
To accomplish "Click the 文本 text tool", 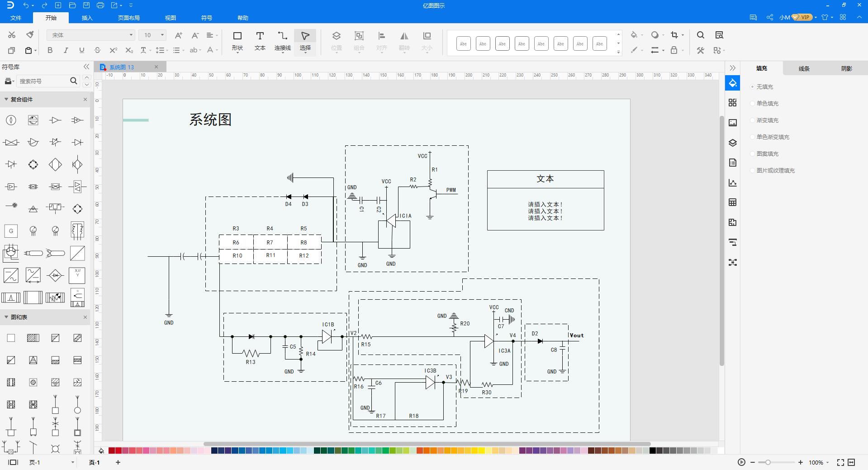I will [260, 41].
